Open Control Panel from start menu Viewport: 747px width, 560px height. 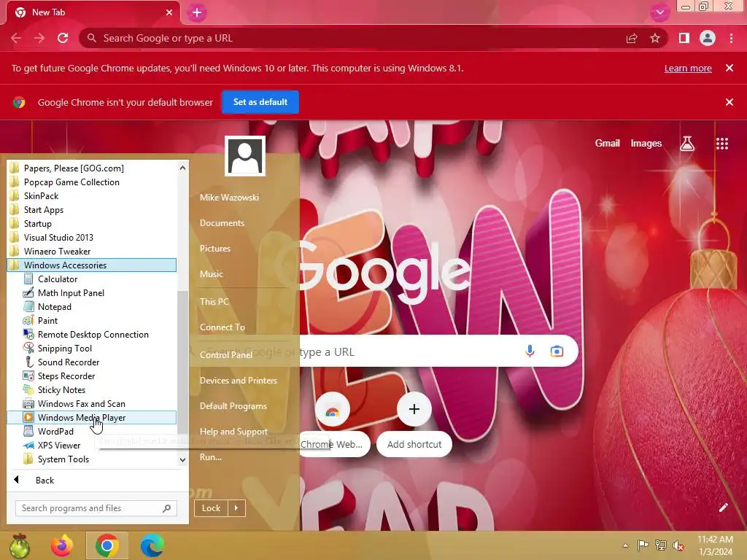tap(226, 355)
